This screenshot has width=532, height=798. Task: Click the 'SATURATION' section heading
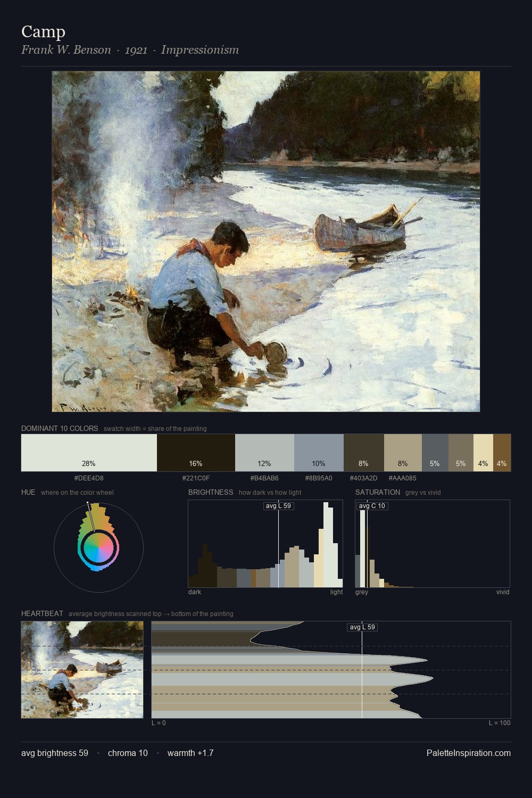[x=378, y=492]
